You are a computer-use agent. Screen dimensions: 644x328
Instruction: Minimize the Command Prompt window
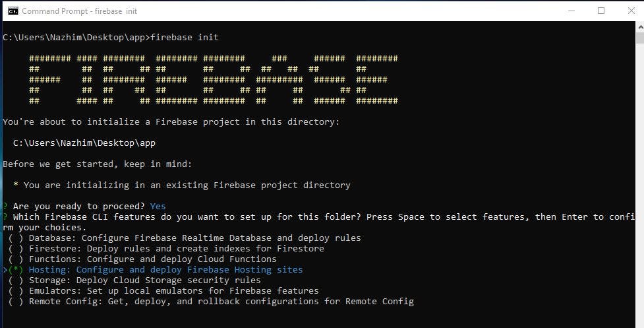click(571, 11)
